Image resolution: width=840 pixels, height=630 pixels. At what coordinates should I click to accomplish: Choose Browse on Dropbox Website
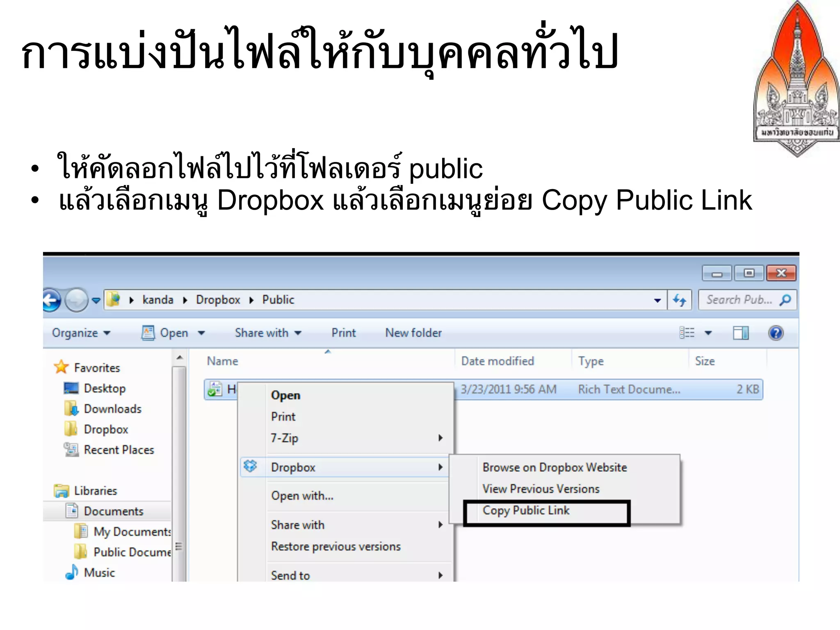click(555, 468)
